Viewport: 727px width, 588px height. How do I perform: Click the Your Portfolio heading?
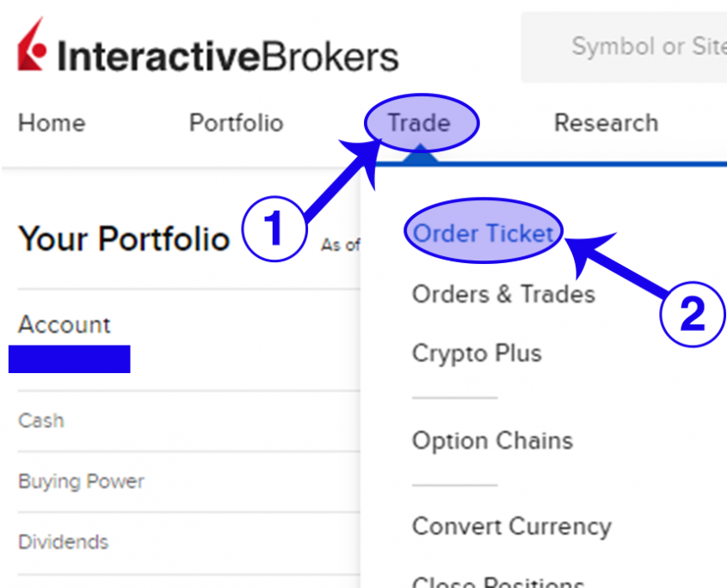(x=124, y=239)
